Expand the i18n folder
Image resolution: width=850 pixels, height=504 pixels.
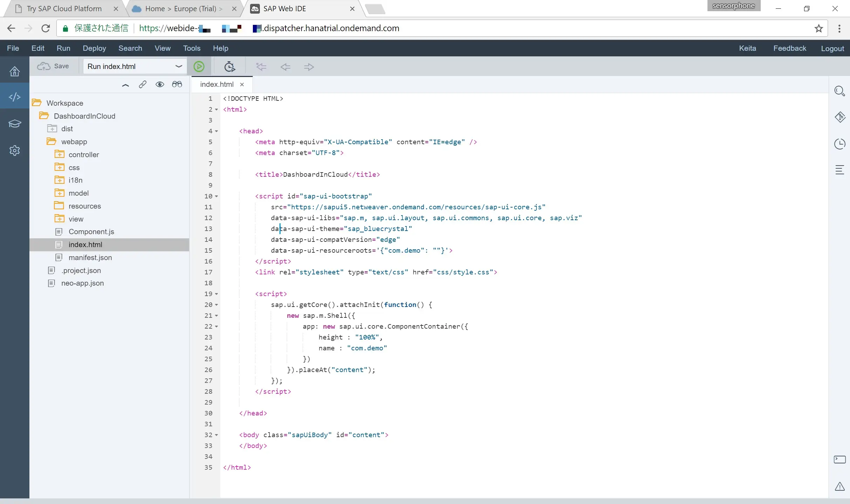pos(59,180)
